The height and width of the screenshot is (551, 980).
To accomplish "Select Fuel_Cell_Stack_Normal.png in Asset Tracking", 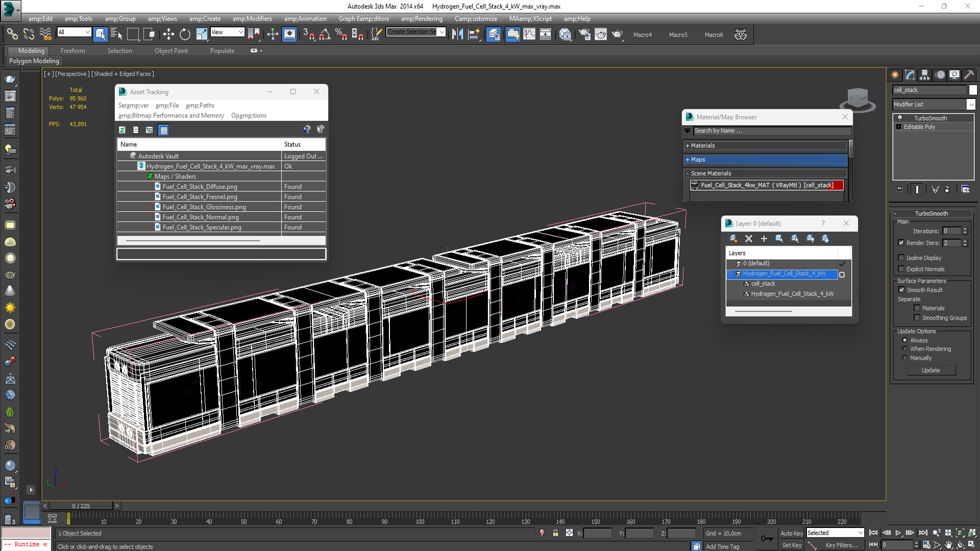I will tap(201, 217).
